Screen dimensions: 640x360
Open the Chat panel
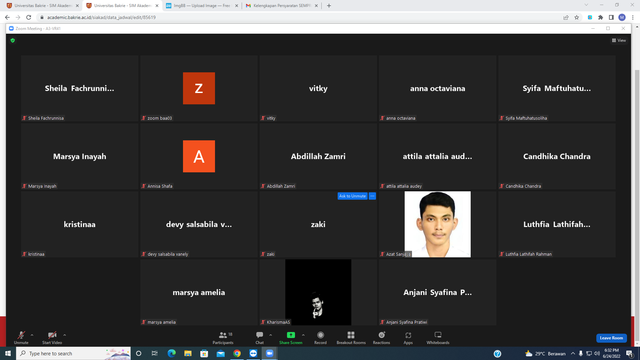click(x=260, y=338)
